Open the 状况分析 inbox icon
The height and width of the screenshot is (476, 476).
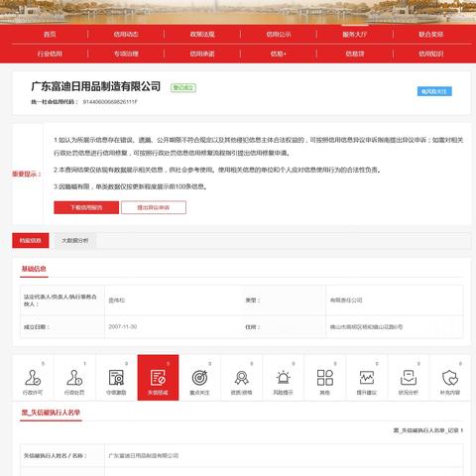(x=409, y=378)
